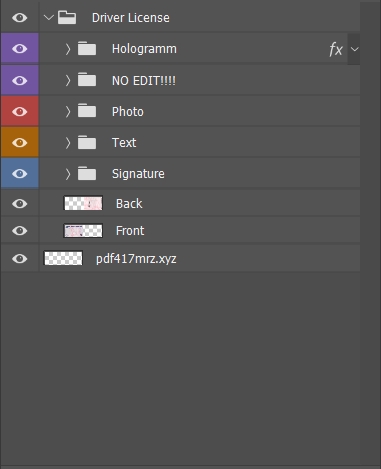Image resolution: width=381 pixels, height=469 pixels.
Task: Click the Text group folder icon
Action: point(87,142)
